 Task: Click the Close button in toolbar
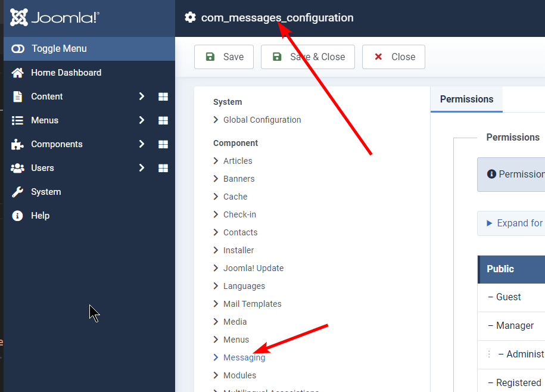pyautogui.click(x=394, y=57)
